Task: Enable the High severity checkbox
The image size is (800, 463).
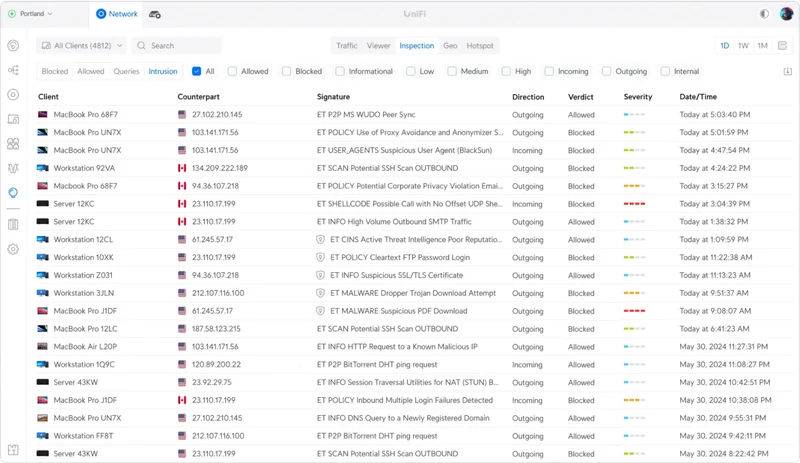Action: 506,71
